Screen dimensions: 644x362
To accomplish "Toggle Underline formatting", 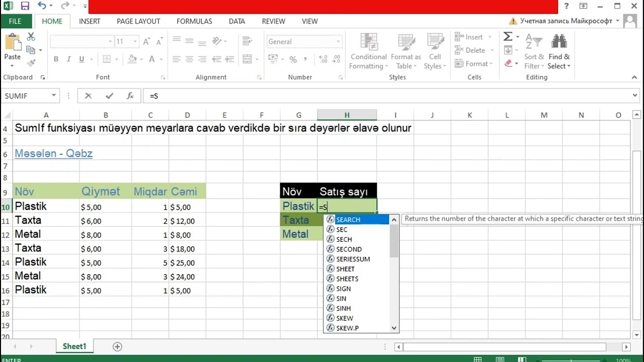I will pos(82,59).
